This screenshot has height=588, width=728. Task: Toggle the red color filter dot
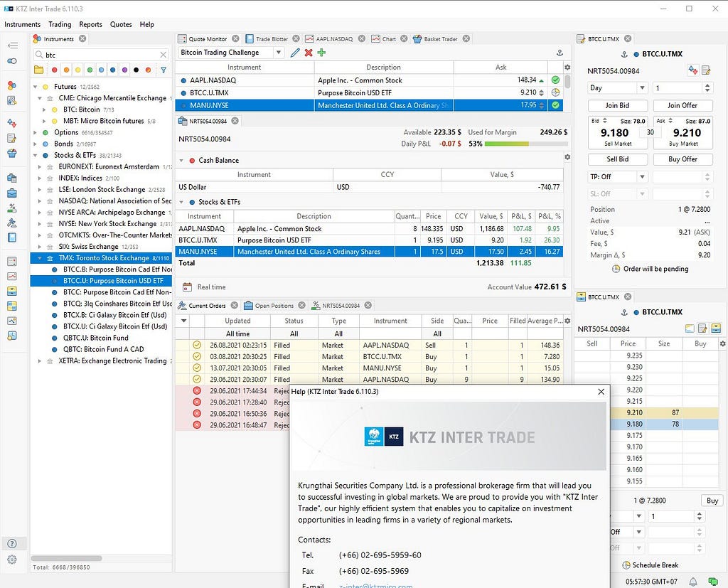coord(54,70)
